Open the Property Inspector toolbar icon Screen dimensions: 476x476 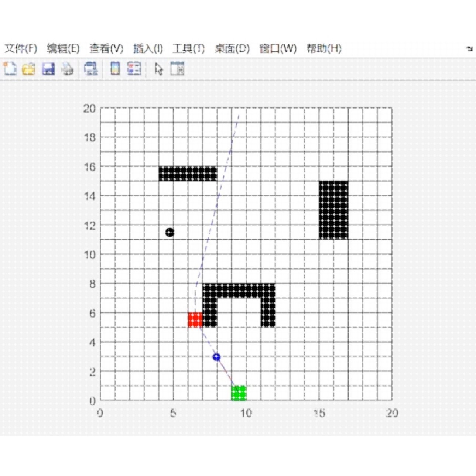coord(177,69)
